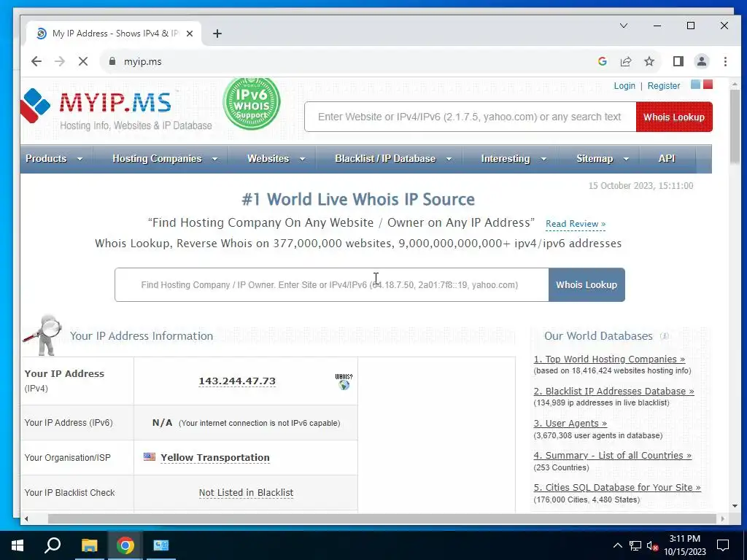Image resolution: width=747 pixels, height=560 pixels.
Task: Click the IP address 143.244.47.73
Action: pos(237,381)
